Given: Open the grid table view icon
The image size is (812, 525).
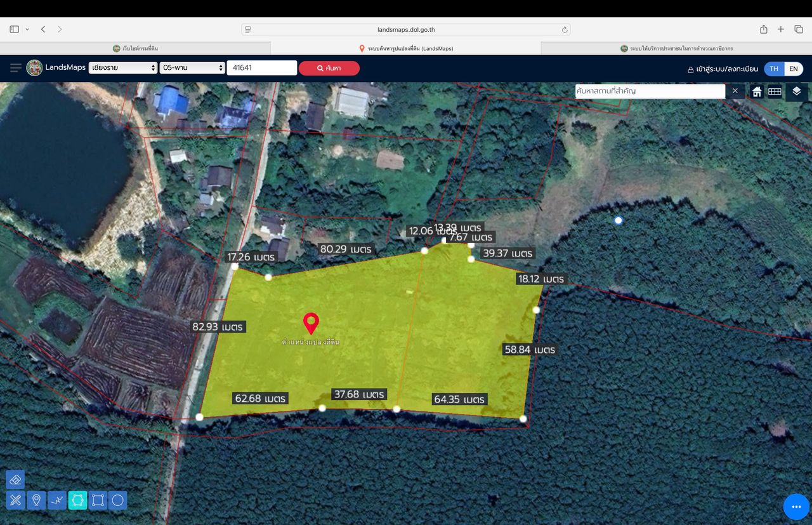Looking at the screenshot, I should pyautogui.click(x=775, y=91).
